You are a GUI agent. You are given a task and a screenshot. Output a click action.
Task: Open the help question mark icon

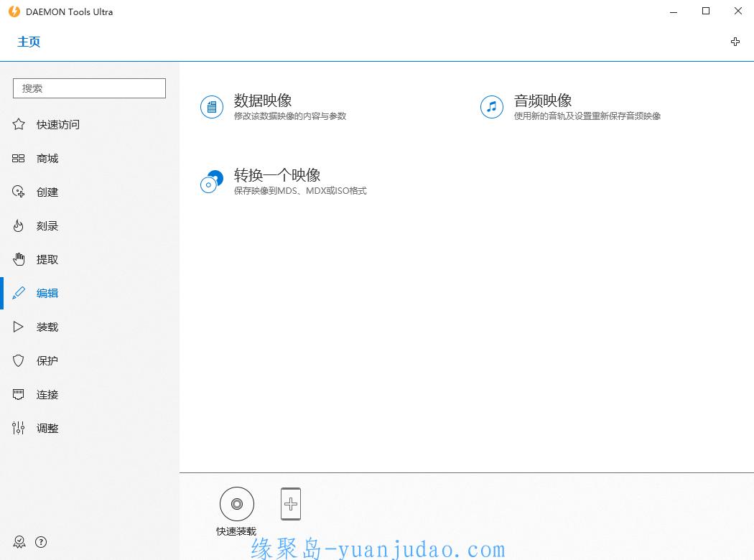coord(41,542)
